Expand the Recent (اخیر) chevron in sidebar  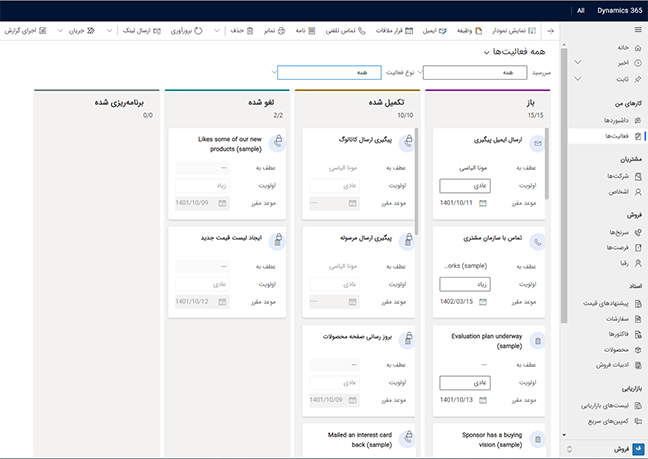tap(577, 62)
